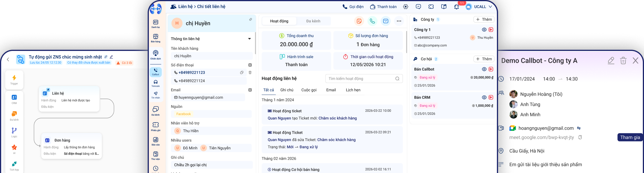
Task: Click the blue email icon in activity header
Action: point(386,21)
